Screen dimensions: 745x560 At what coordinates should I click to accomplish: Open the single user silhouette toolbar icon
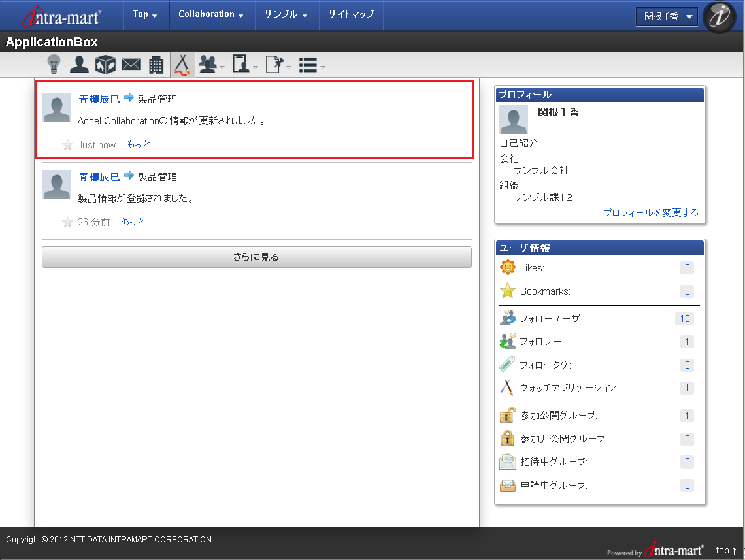coord(79,64)
